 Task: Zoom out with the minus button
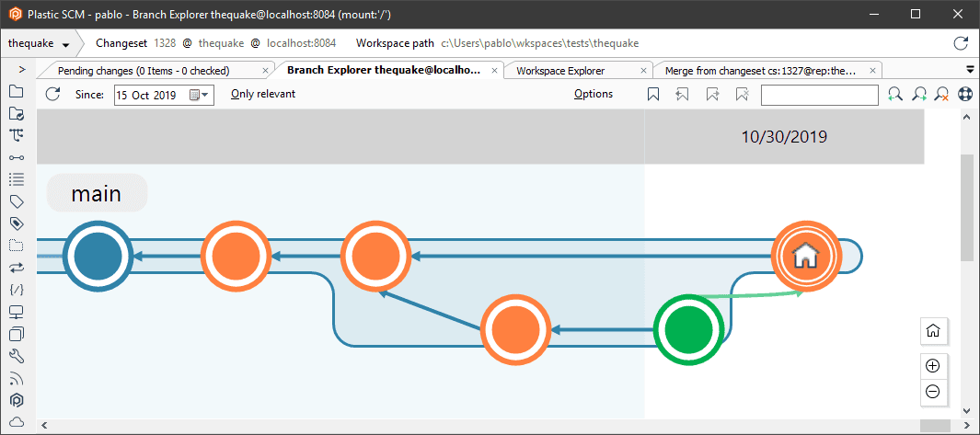click(x=932, y=392)
